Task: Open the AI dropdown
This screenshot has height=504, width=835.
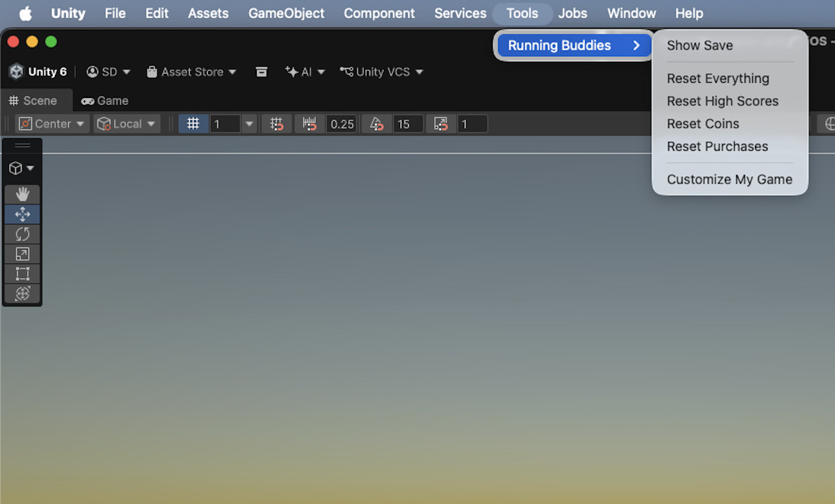Action: 305,72
